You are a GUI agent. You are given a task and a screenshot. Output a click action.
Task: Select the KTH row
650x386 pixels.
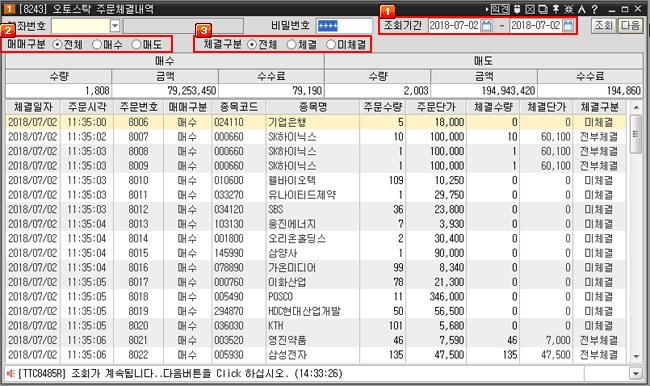point(316,325)
